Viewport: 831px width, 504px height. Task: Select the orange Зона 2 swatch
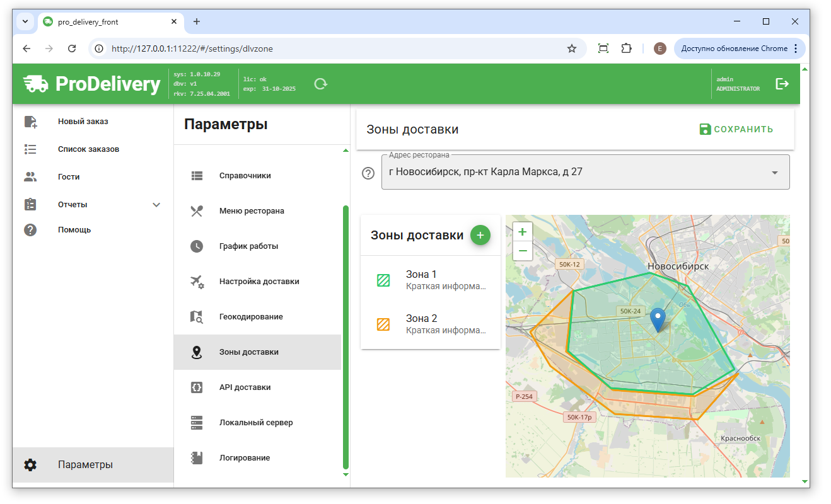click(x=383, y=324)
